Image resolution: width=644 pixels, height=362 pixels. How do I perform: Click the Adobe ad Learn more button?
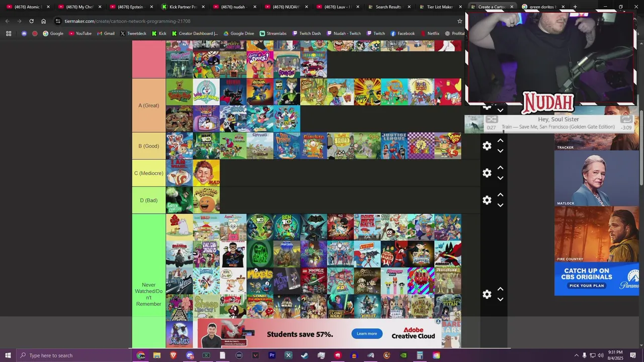click(x=367, y=334)
